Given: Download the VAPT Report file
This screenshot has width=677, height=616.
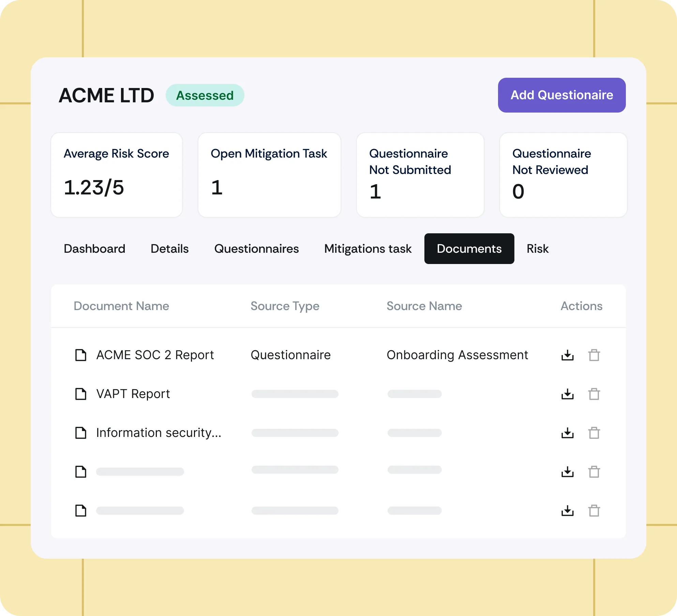Looking at the screenshot, I should [567, 394].
